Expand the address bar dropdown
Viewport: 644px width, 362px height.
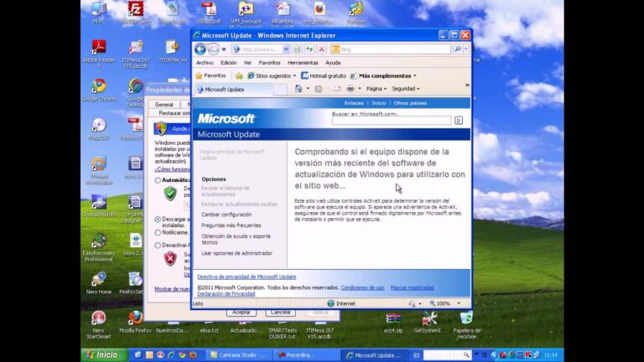pyautogui.click(x=286, y=49)
